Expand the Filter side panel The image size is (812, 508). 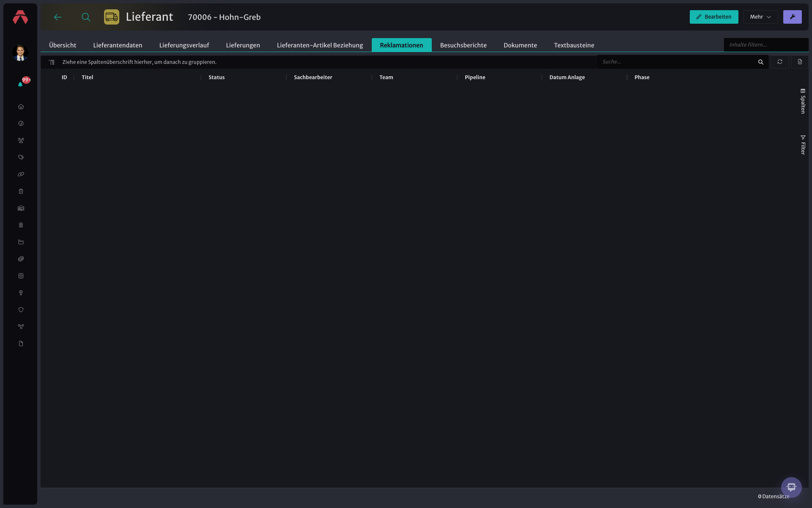[x=803, y=145]
